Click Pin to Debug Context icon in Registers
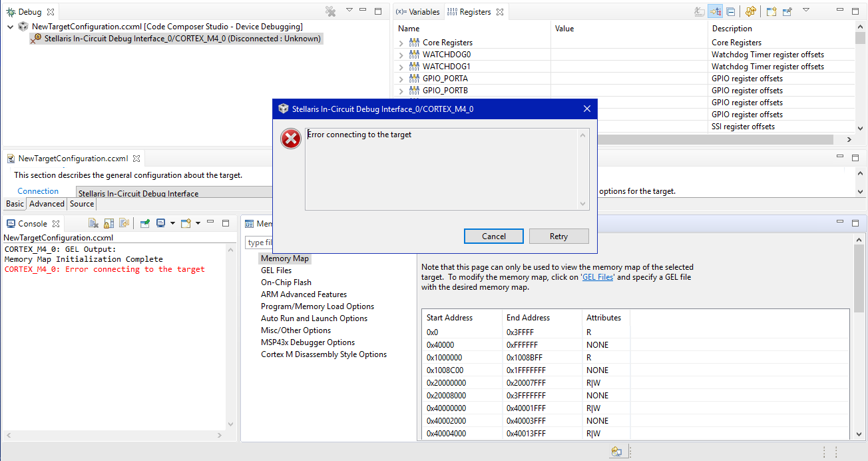Image resolution: width=868 pixels, height=461 pixels. point(787,11)
